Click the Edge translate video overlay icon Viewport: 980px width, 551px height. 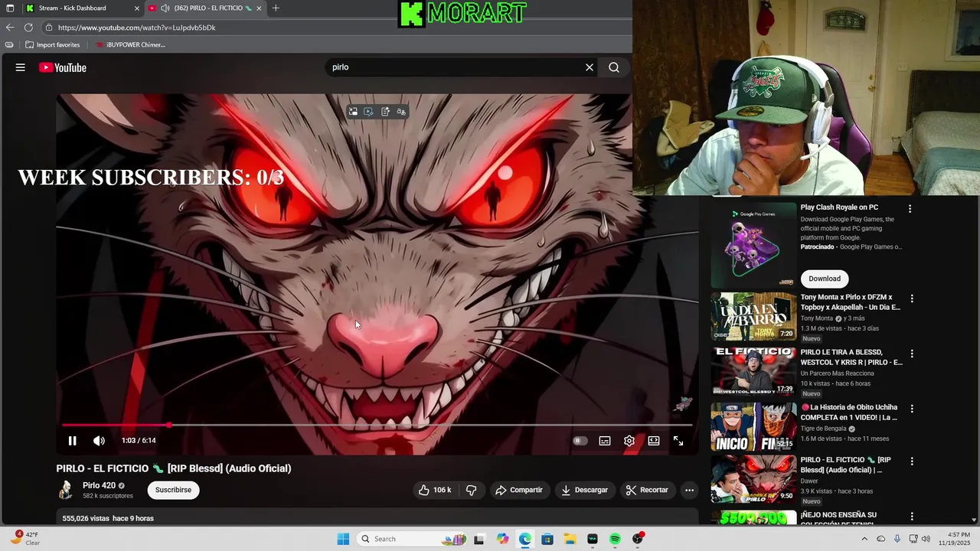(x=401, y=112)
